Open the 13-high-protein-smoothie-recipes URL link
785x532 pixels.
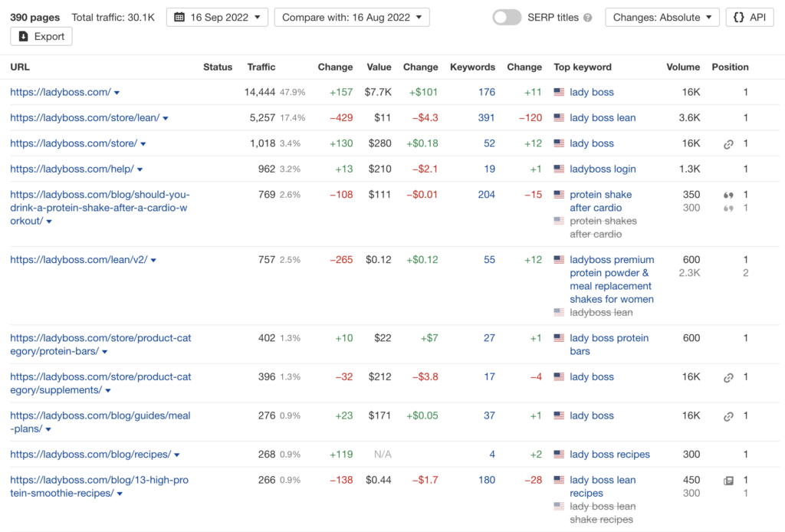pos(99,487)
